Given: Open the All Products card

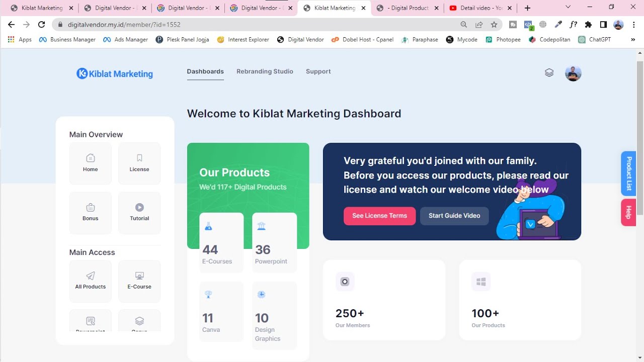Looking at the screenshot, I should tap(91, 281).
